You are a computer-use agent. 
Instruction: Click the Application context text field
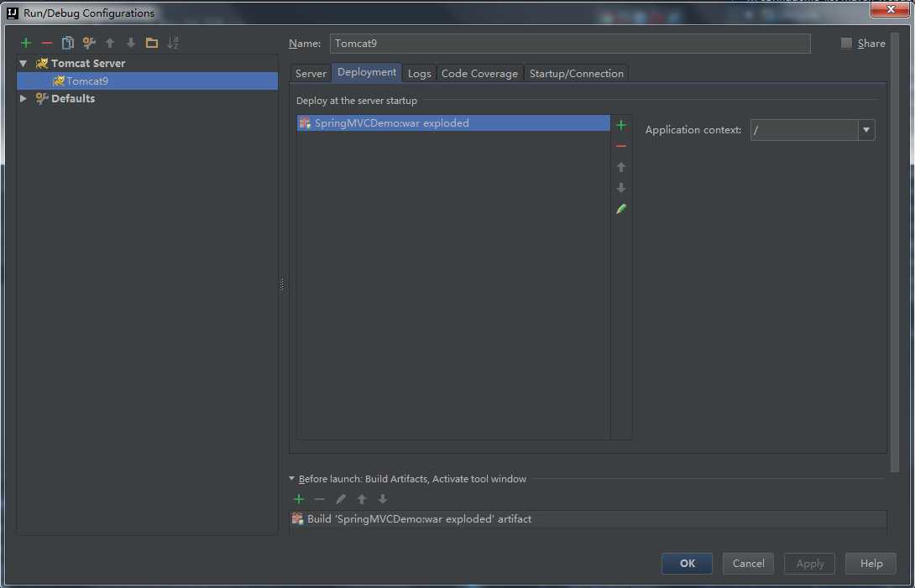(x=804, y=129)
